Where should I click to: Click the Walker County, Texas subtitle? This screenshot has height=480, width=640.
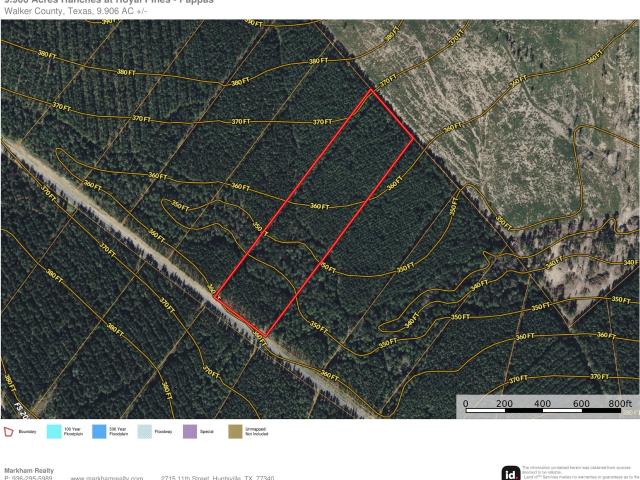point(60,9)
